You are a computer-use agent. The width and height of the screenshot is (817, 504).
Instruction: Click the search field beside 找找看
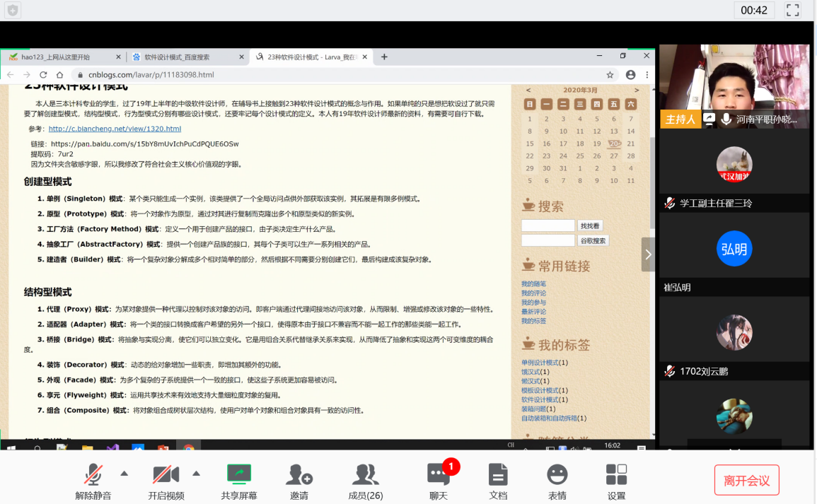tap(547, 225)
